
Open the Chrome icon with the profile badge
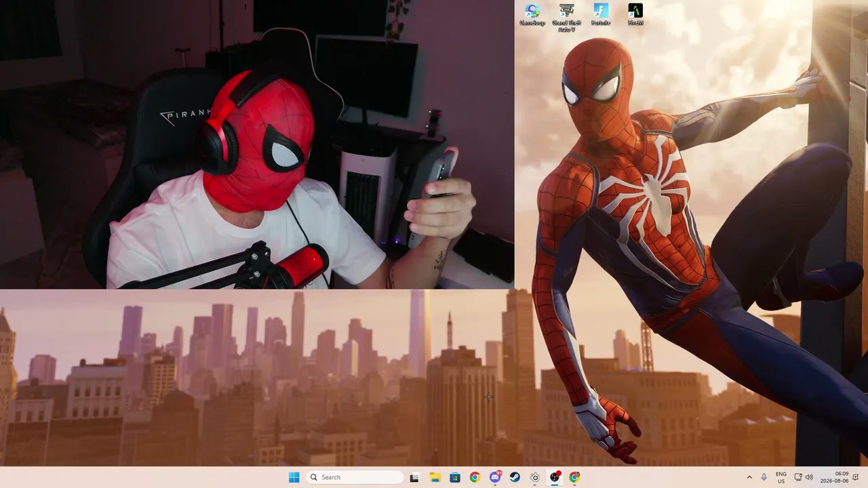click(575, 477)
